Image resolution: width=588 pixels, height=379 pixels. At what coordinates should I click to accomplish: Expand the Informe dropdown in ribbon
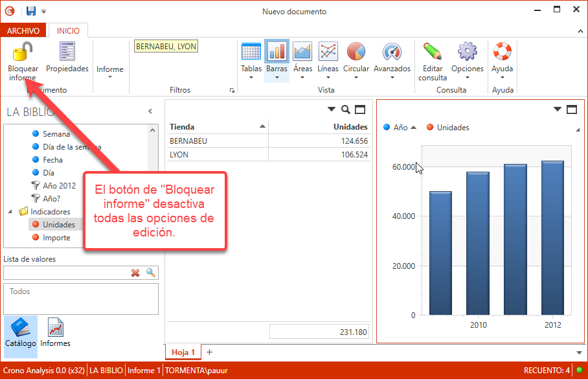[x=110, y=71]
